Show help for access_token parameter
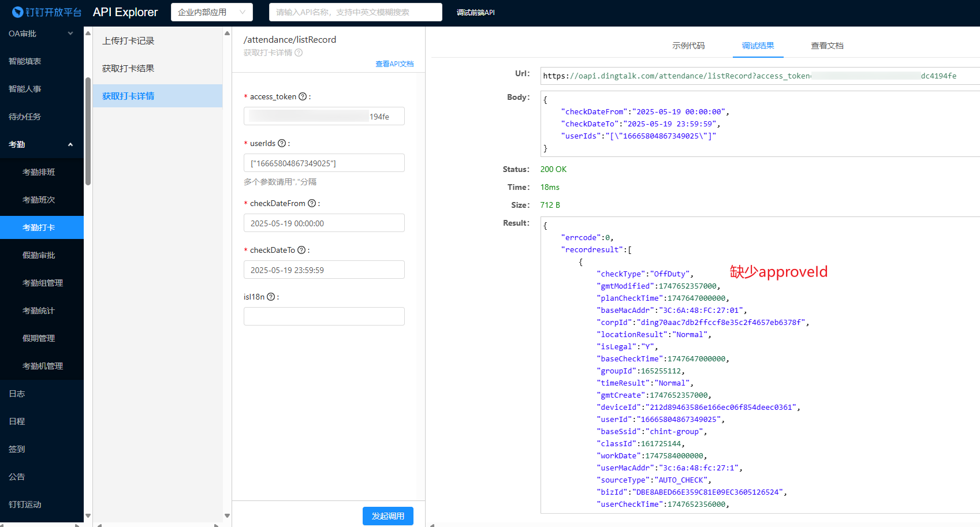Screen dimensions: 980x527 coord(303,96)
